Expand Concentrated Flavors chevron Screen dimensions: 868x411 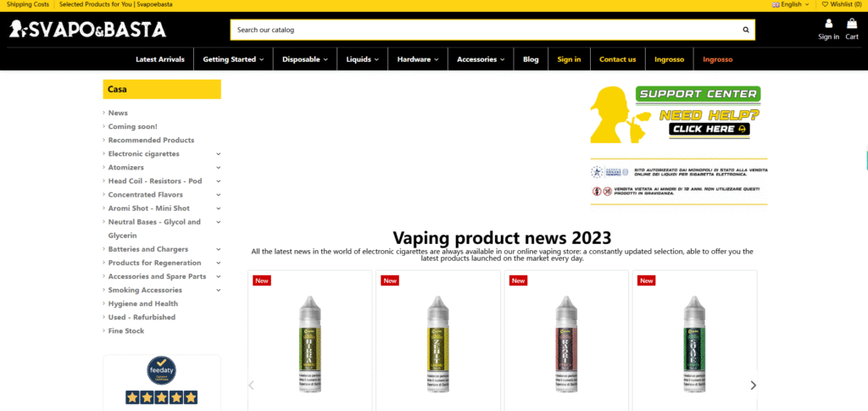point(219,195)
